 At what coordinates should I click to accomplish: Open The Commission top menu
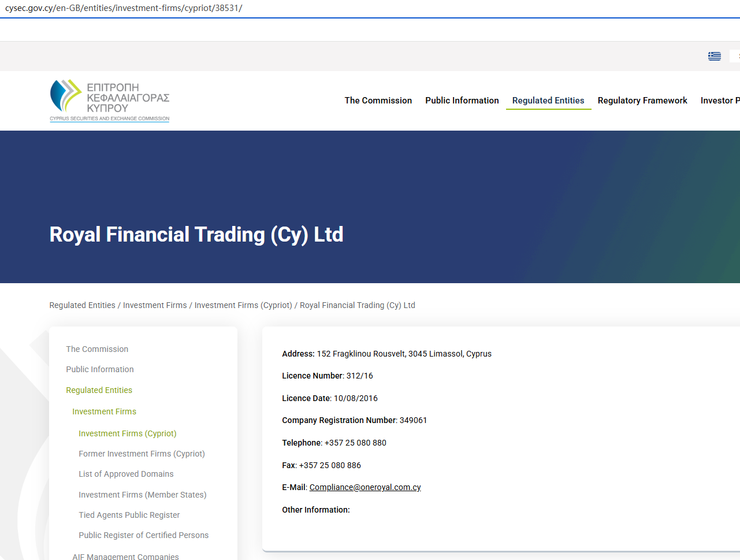(x=378, y=101)
